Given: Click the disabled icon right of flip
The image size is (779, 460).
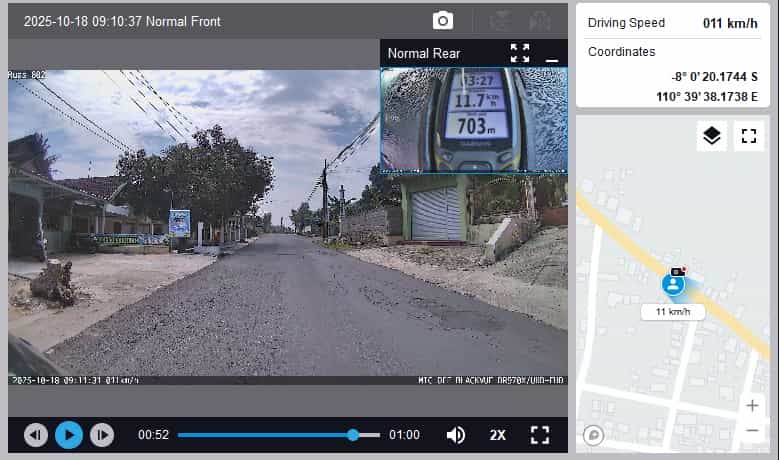Looking at the screenshot, I should tap(540, 21).
